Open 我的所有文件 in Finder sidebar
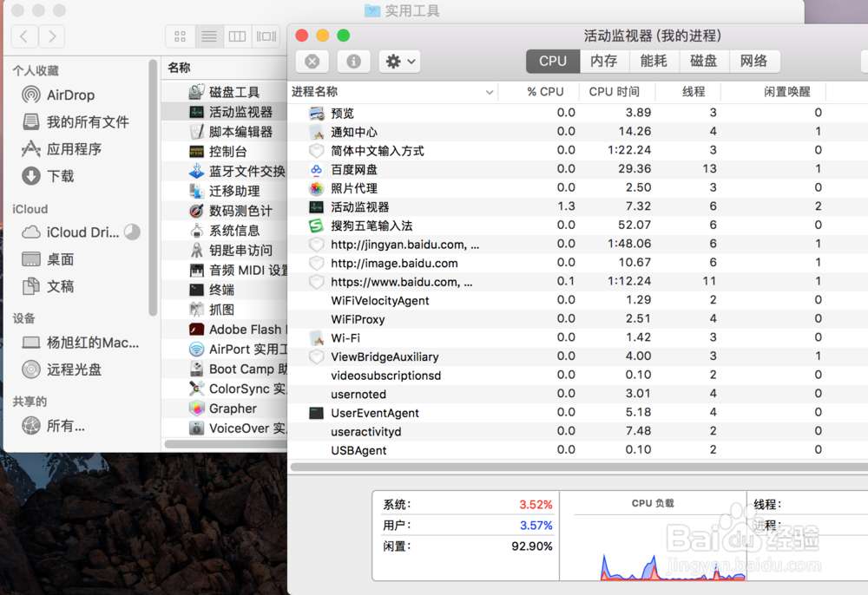Screen dimensions: 868x595 76,122
